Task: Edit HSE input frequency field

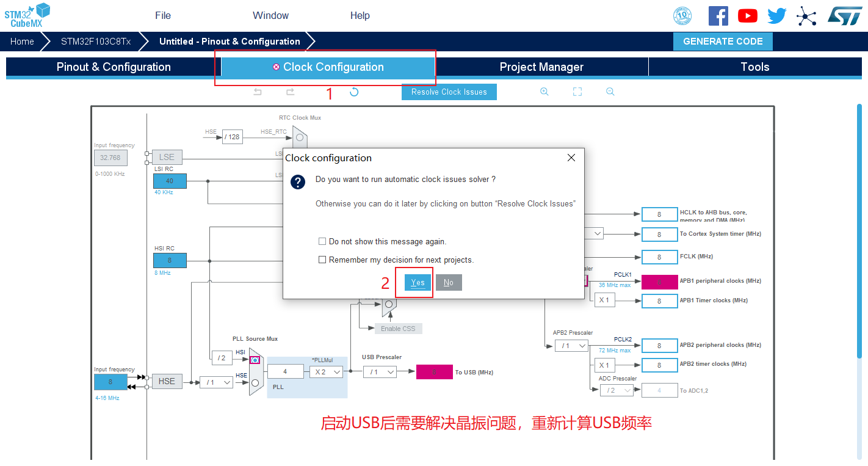Action: [x=110, y=382]
